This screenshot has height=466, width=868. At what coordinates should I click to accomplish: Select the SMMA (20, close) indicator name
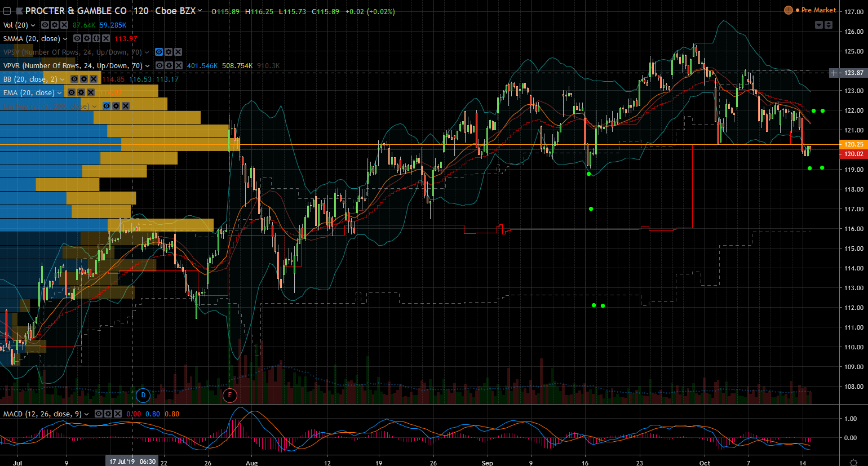tap(32, 38)
